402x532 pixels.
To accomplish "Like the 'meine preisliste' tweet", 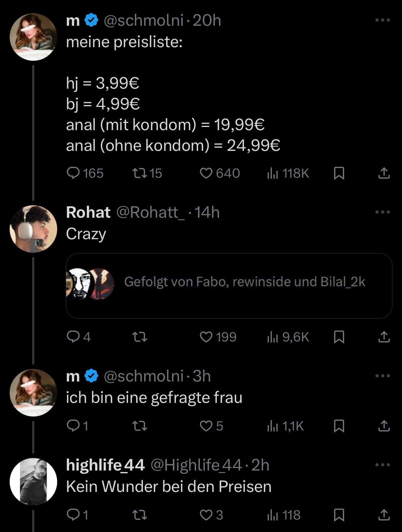I will click(206, 173).
